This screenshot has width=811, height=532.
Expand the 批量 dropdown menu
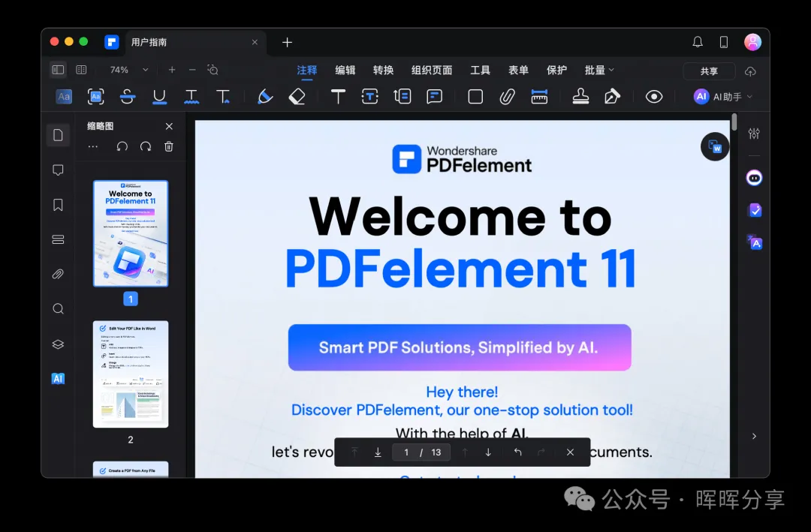(x=599, y=71)
